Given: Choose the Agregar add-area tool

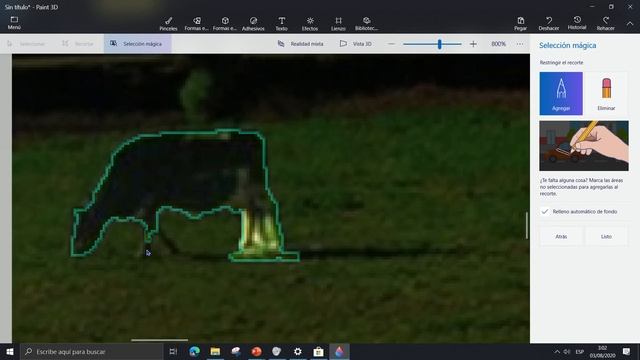Looking at the screenshot, I should tap(561, 93).
